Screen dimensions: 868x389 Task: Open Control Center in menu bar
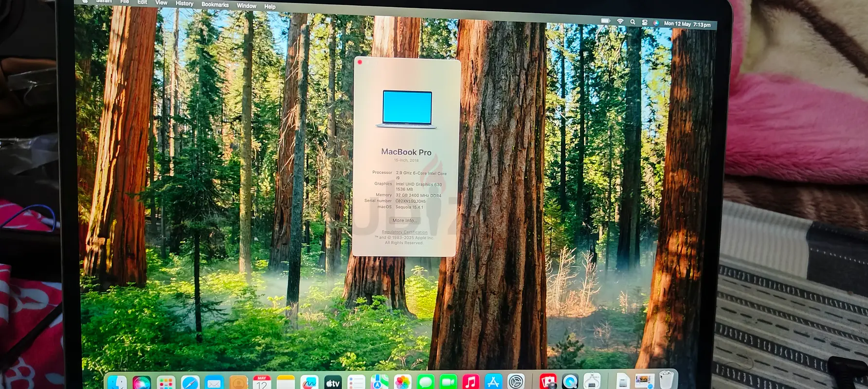point(645,22)
